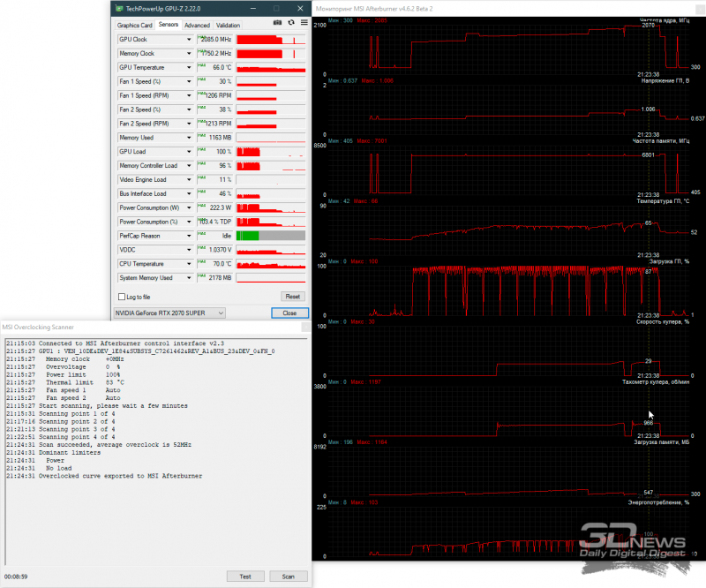Viewport: 706px width, 588px height.
Task: Expand the Power Consumption (W) dropdown
Action: coord(189,207)
